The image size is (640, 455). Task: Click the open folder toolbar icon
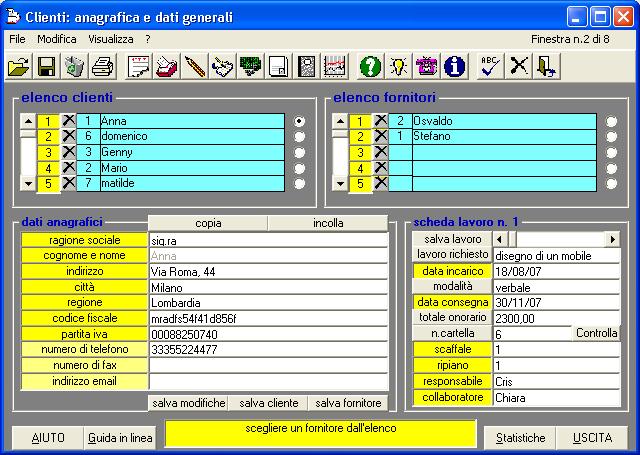pyautogui.click(x=19, y=67)
